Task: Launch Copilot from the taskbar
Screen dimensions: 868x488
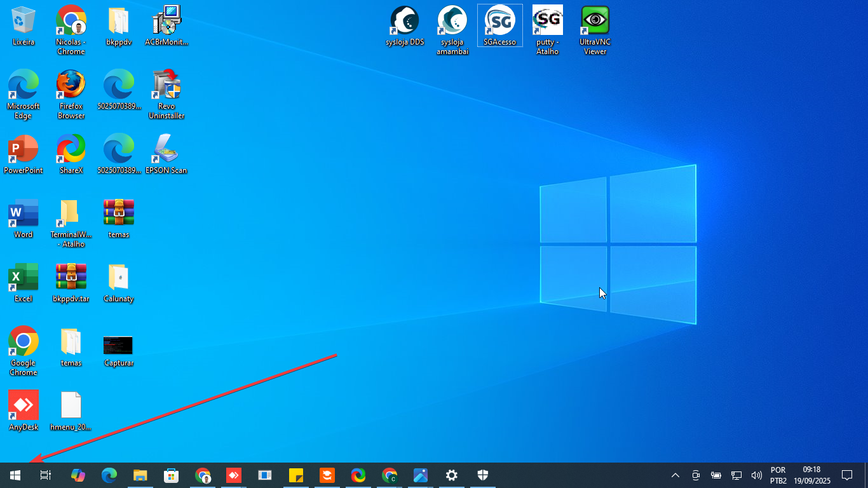Action: tap(78, 475)
